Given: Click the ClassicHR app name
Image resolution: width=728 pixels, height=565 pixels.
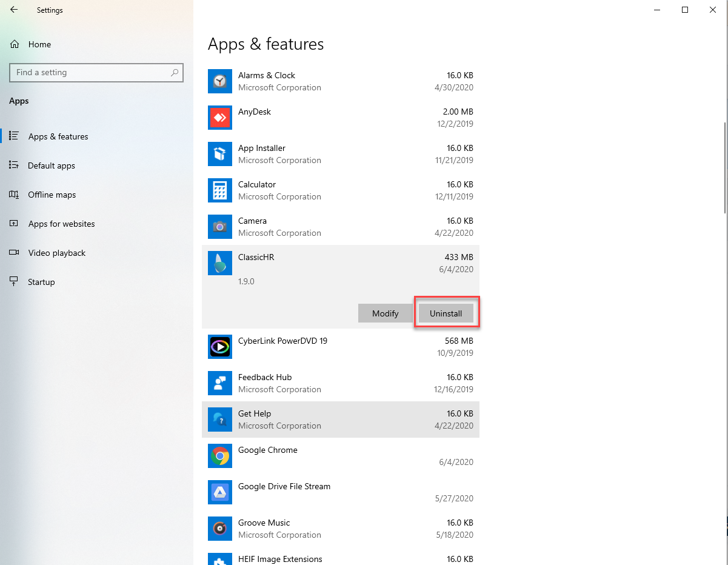Looking at the screenshot, I should pyautogui.click(x=256, y=257).
